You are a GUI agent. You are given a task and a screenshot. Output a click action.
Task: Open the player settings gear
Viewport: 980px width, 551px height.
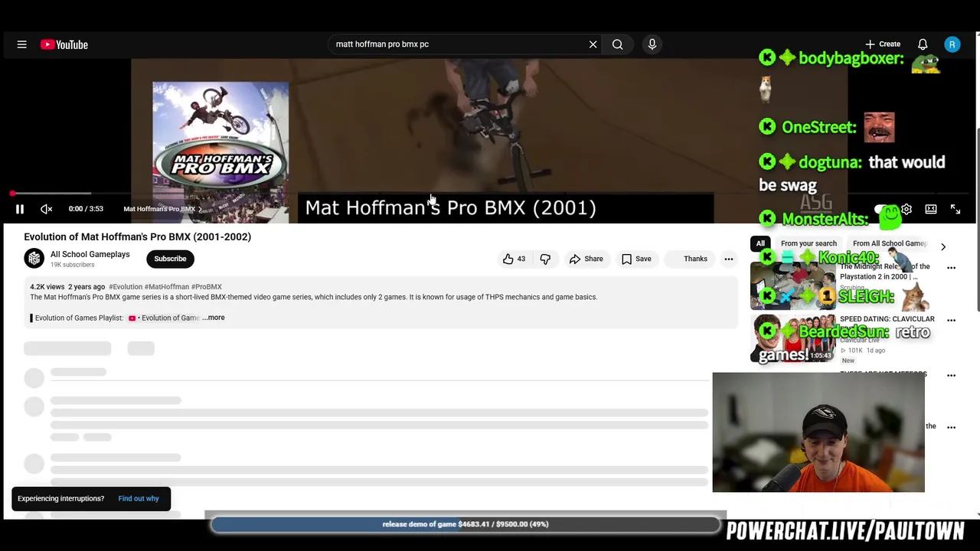point(906,209)
